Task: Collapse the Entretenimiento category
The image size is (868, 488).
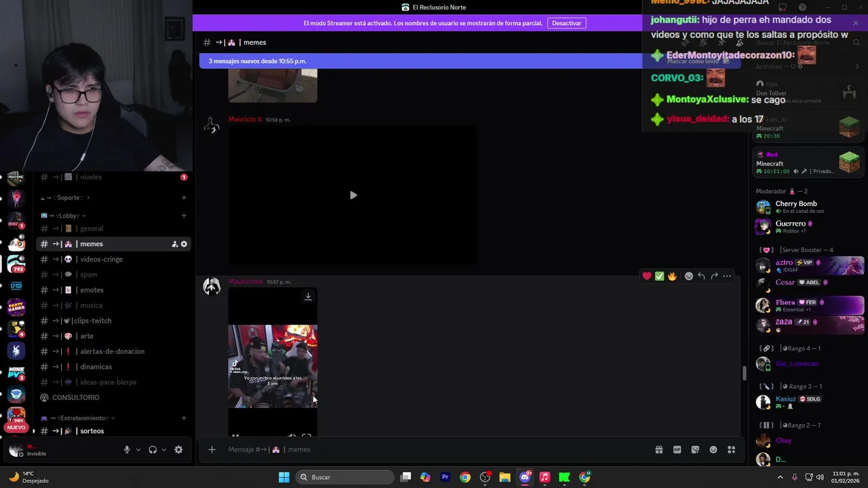Action: (x=78, y=418)
